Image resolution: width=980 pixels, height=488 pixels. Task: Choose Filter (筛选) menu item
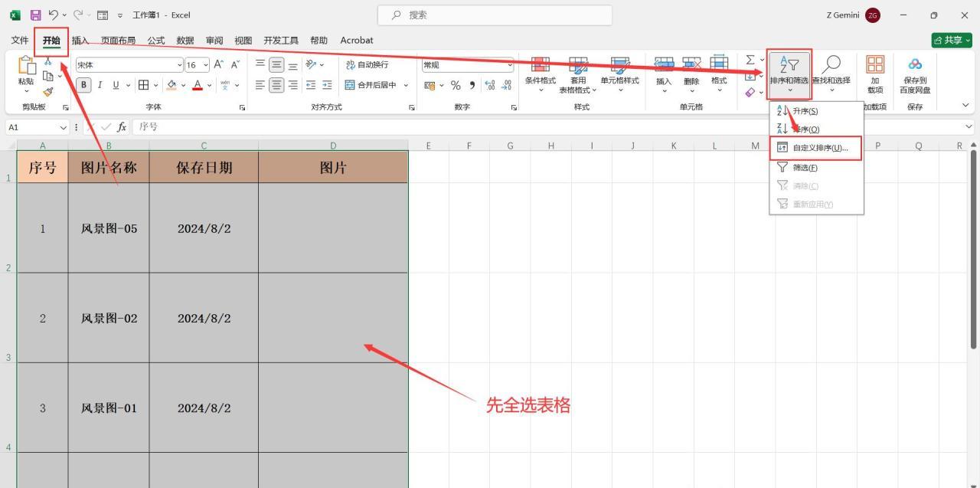point(816,167)
